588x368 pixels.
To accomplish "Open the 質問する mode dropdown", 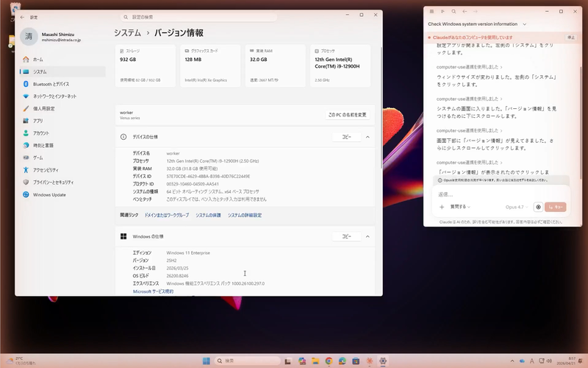I will click(x=460, y=207).
